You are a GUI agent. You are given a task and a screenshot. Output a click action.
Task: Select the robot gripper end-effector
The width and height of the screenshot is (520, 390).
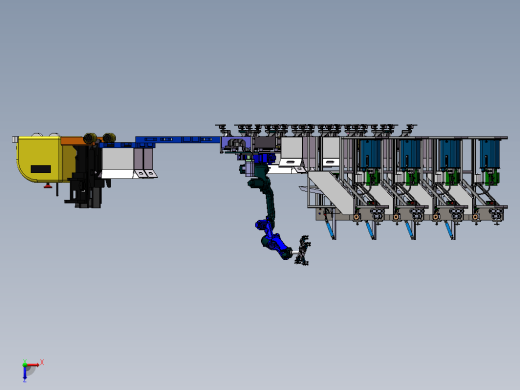click(x=302, y=250)
